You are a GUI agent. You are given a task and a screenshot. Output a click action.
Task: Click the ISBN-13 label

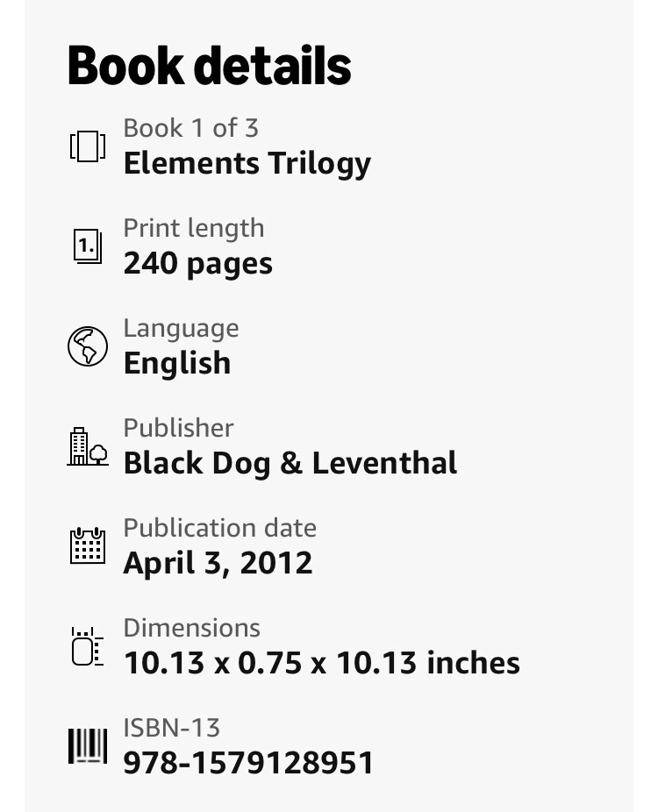(171, 728)
